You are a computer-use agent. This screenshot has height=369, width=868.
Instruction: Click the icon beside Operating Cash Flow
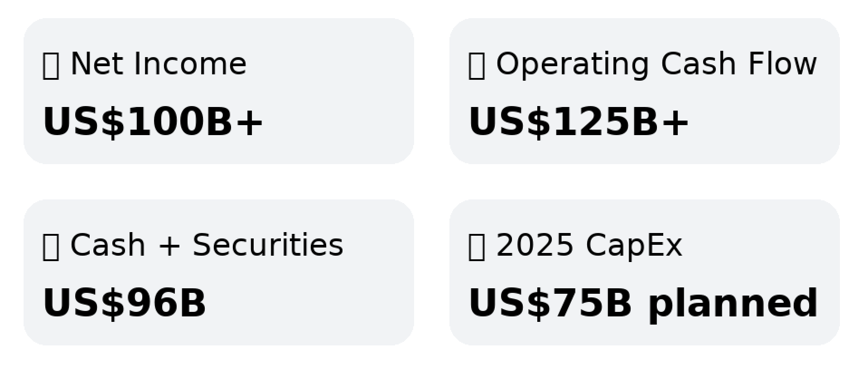tap(477, 66)
